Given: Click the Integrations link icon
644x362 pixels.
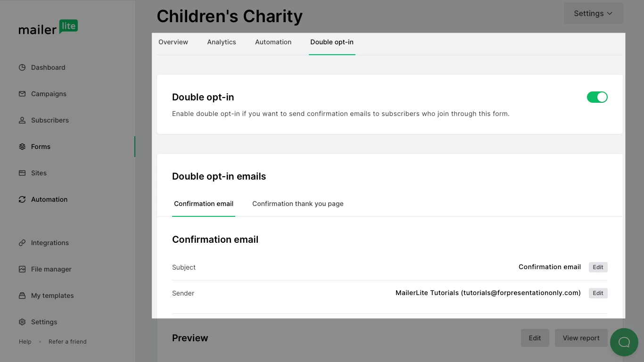Looking at the screenshot, I should [22, 243].
